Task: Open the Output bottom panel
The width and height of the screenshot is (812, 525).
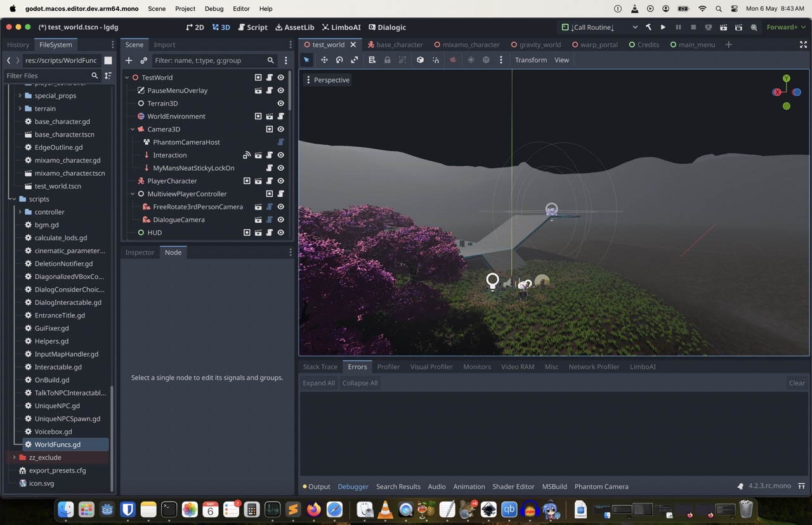Action: pos(317,486)
